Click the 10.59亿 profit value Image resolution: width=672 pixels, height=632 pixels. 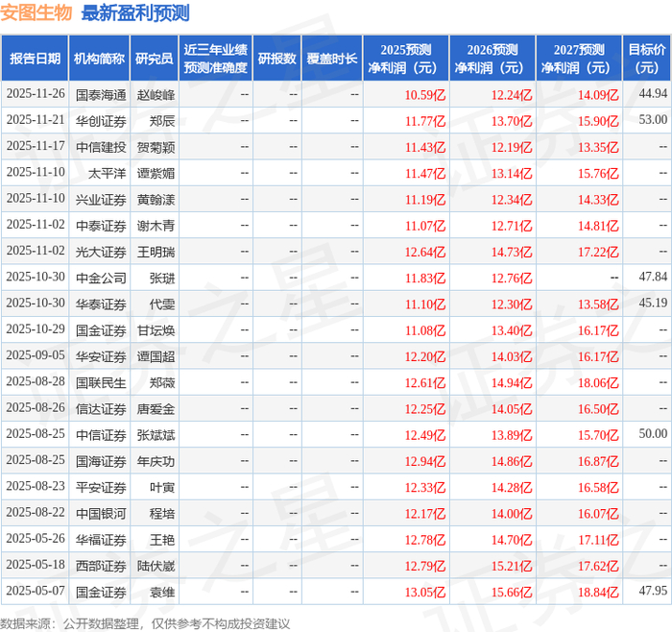point(425,95)
